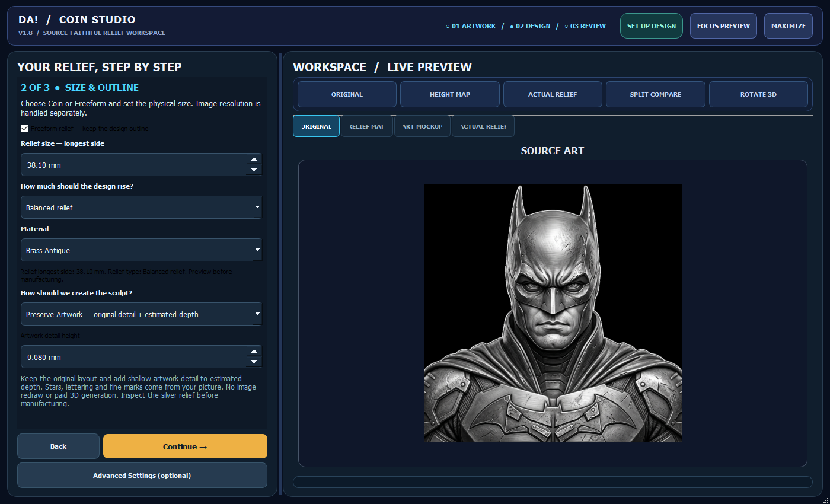
Task: Click the SET UP DESIGN button
Action: click(x=652, y=26)
